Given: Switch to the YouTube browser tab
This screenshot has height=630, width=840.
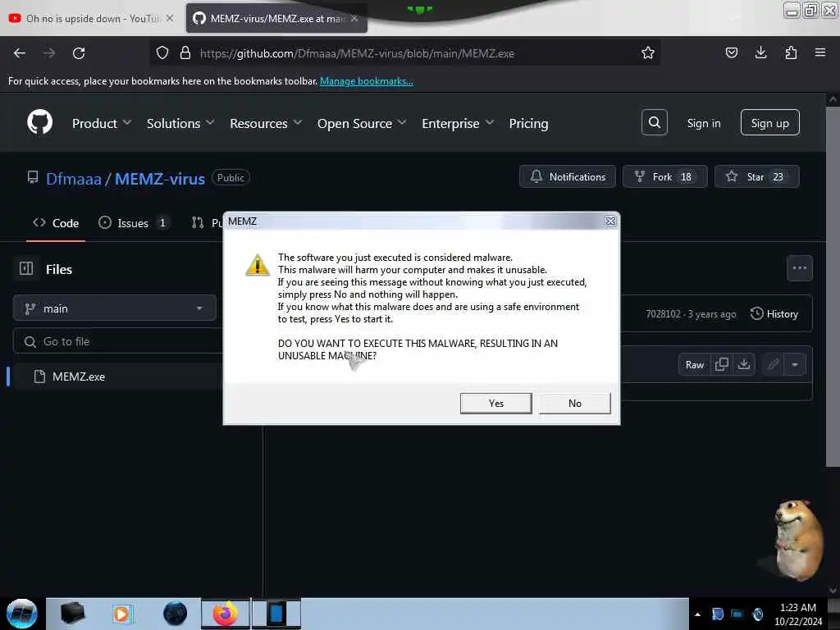Looking at the screenshot, I should pos(92,18).
